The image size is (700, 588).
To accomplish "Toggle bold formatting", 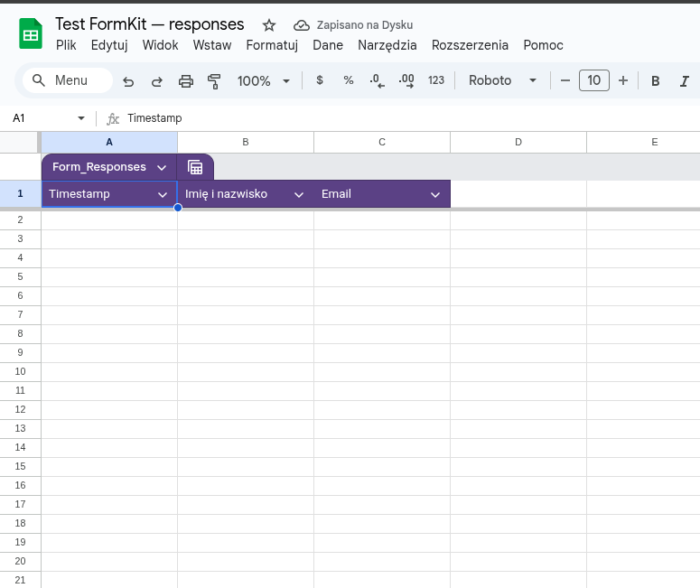I will (656, 81).
